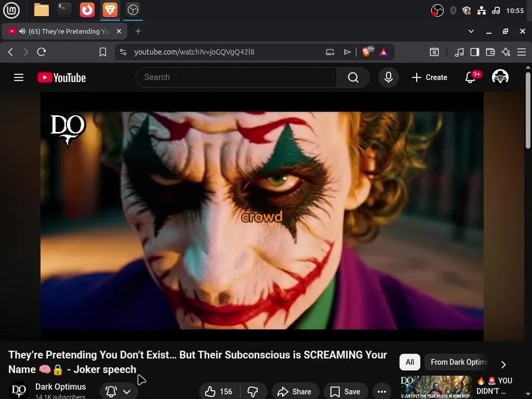Screen dimensions: 532x399
Task: Close the YouTube browser tab
Action: pyautogui.click(x=119, y=31)
